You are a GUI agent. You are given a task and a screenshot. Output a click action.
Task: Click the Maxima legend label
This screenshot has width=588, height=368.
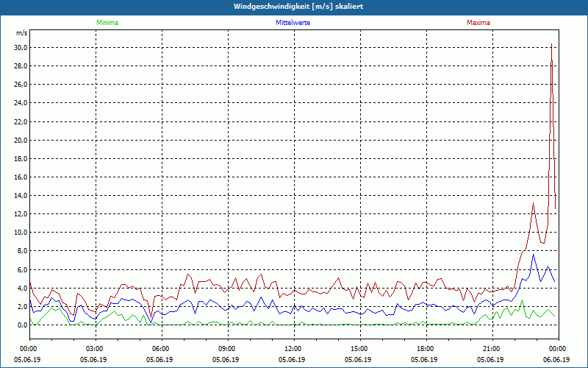coord(478,23)
